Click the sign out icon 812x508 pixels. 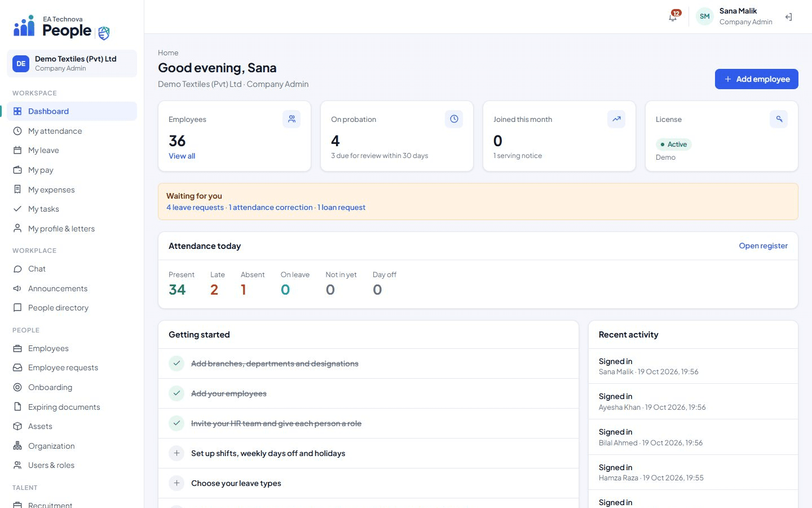[789, 17]
